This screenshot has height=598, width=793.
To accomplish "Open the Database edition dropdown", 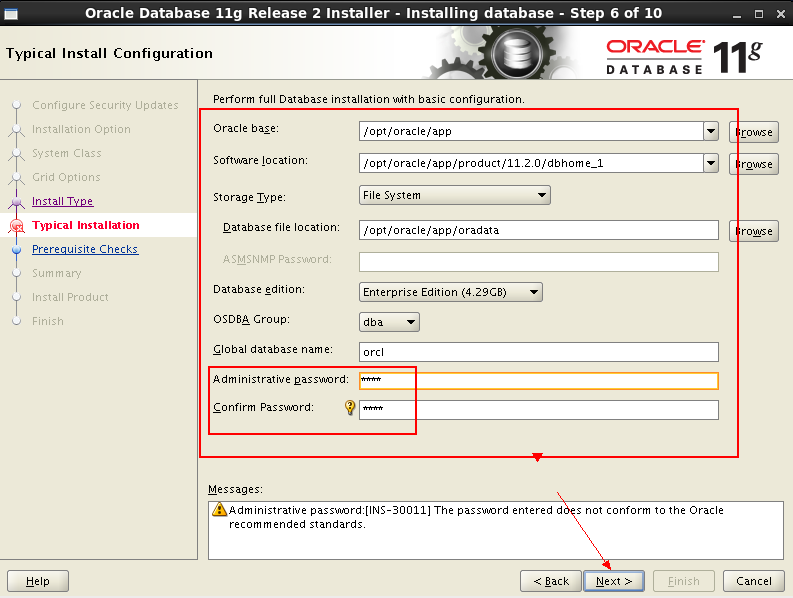I will point(451,292).
